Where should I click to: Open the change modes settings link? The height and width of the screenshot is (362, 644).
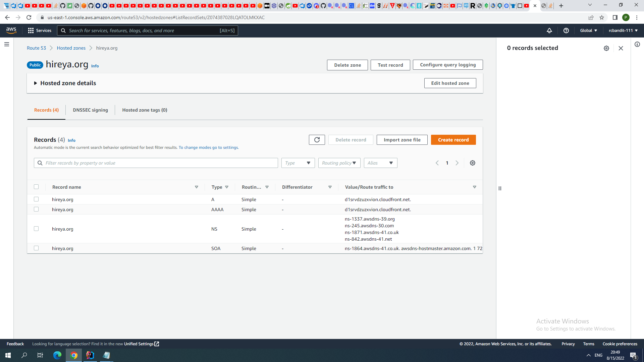tap(209, 147)
